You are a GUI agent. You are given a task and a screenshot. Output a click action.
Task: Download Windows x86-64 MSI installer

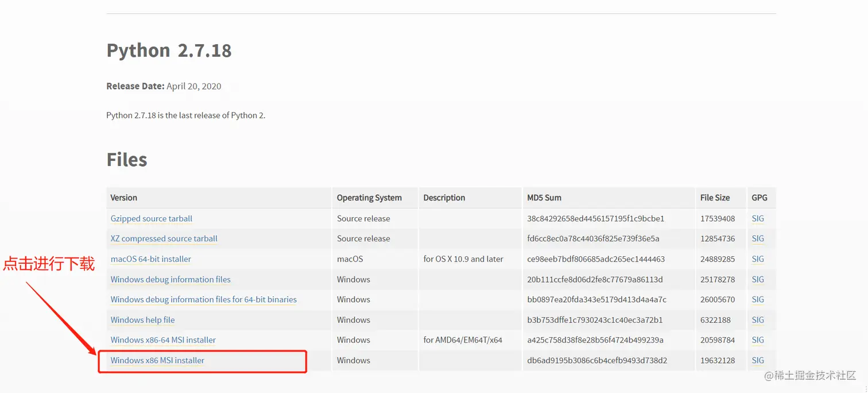pyautogui.click(x=164, y=340)
